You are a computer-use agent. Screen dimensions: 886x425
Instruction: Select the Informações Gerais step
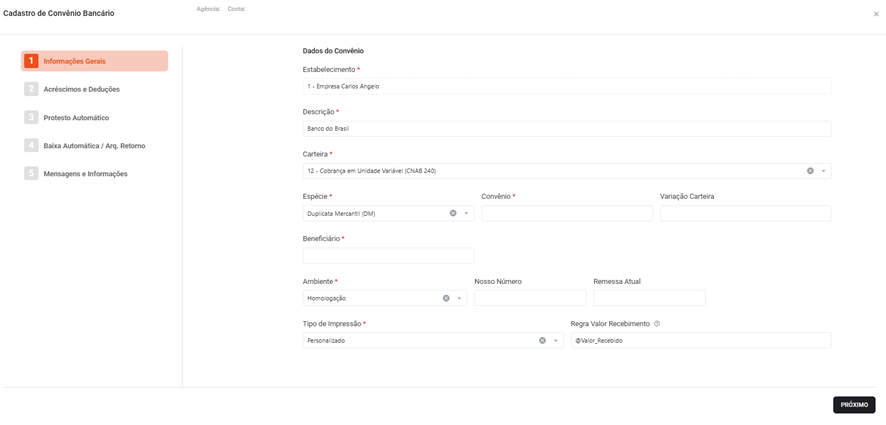[95, 61]
